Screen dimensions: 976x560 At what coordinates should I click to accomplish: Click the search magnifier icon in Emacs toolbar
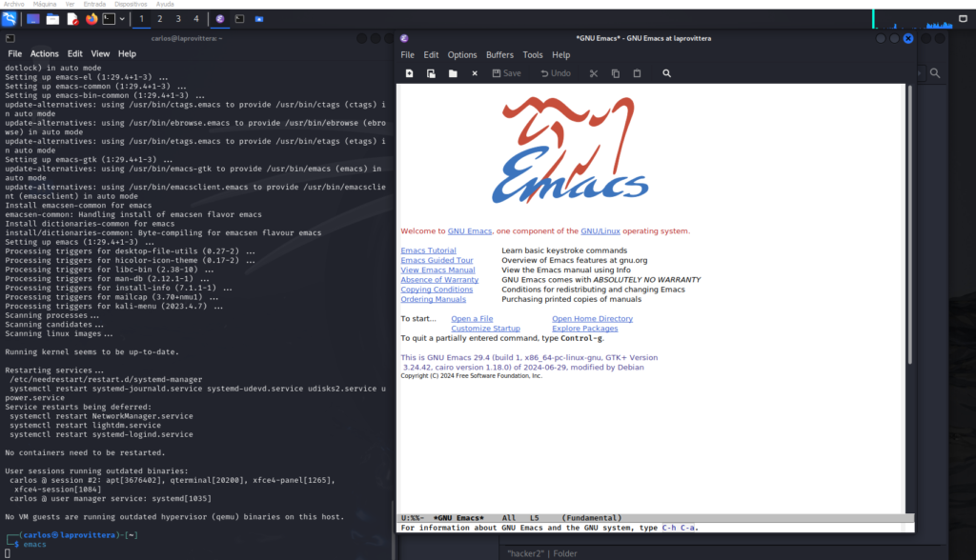click(666, 73)
